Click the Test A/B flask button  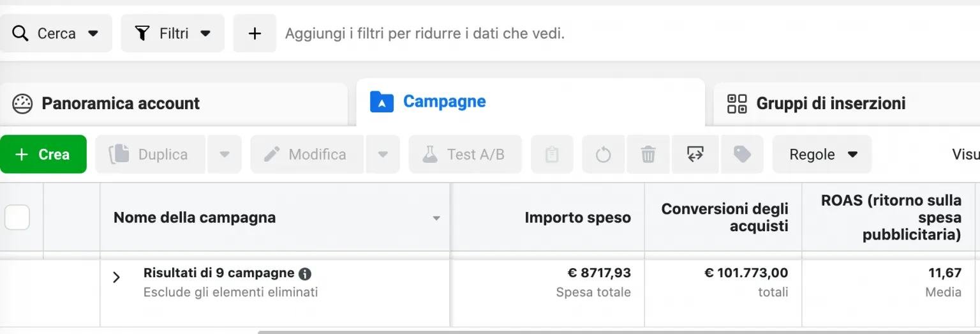465,155
